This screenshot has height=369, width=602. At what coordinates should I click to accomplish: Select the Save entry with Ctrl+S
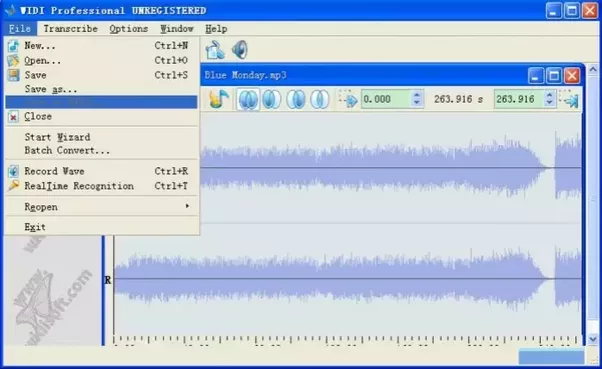point(101,75)
